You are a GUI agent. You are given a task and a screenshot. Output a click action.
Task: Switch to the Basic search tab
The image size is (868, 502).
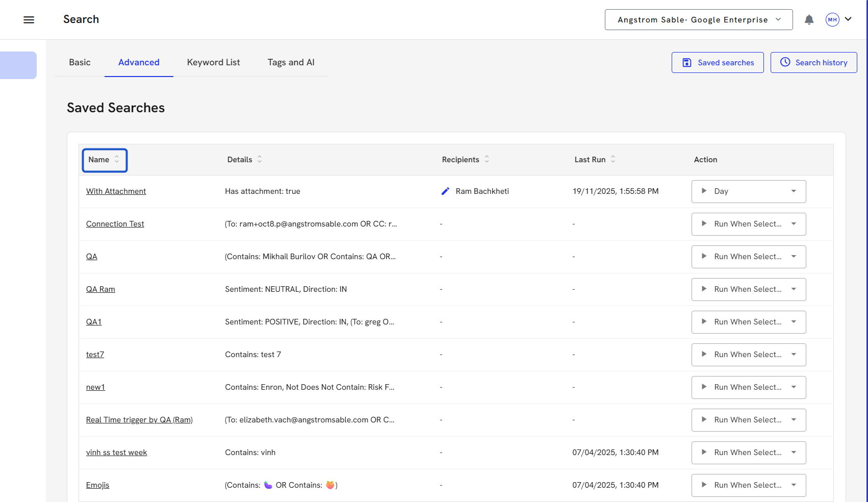pos(80,62)
